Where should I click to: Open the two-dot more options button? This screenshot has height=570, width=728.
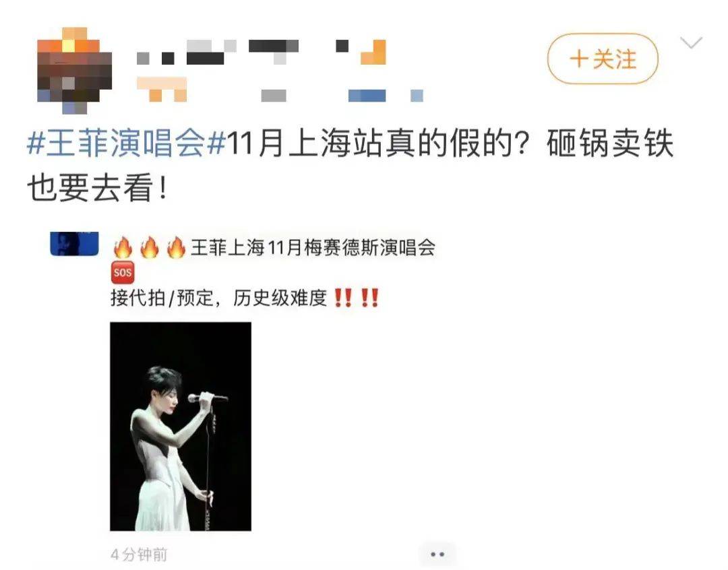tap(437, 555)
